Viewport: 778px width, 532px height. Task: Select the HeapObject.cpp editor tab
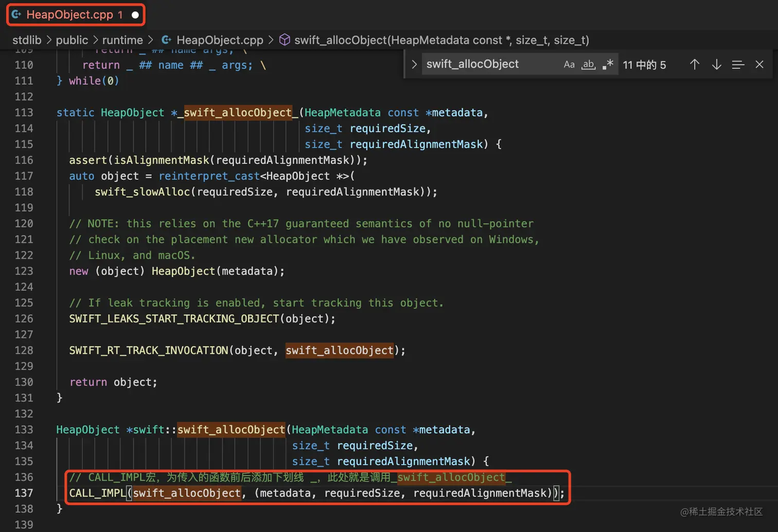(x=75, y=14)
